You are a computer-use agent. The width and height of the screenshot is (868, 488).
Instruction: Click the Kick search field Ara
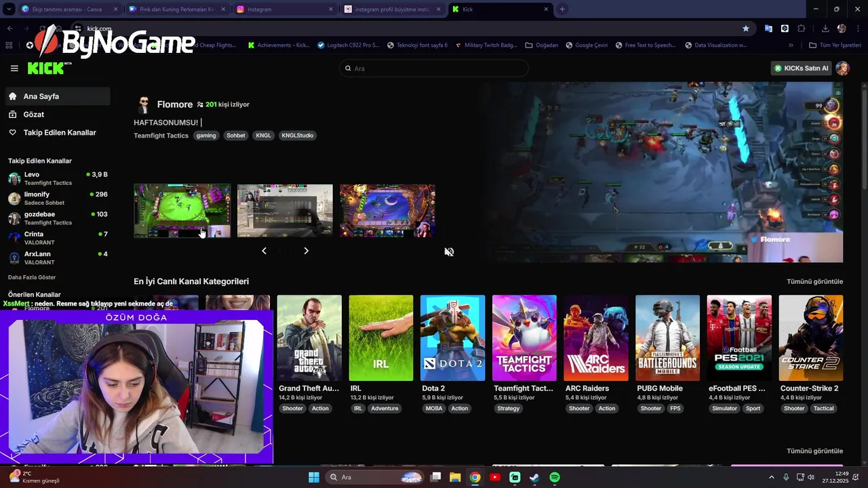tap(433, 68)
